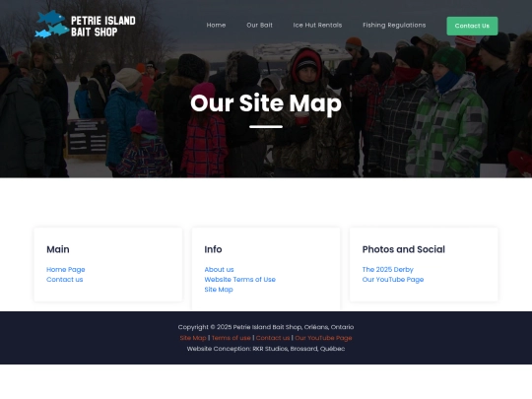This screenshot has height=399, width=532.
Task: Visit Our YouTube Page in Photos and Social
Action: [393, 280]
